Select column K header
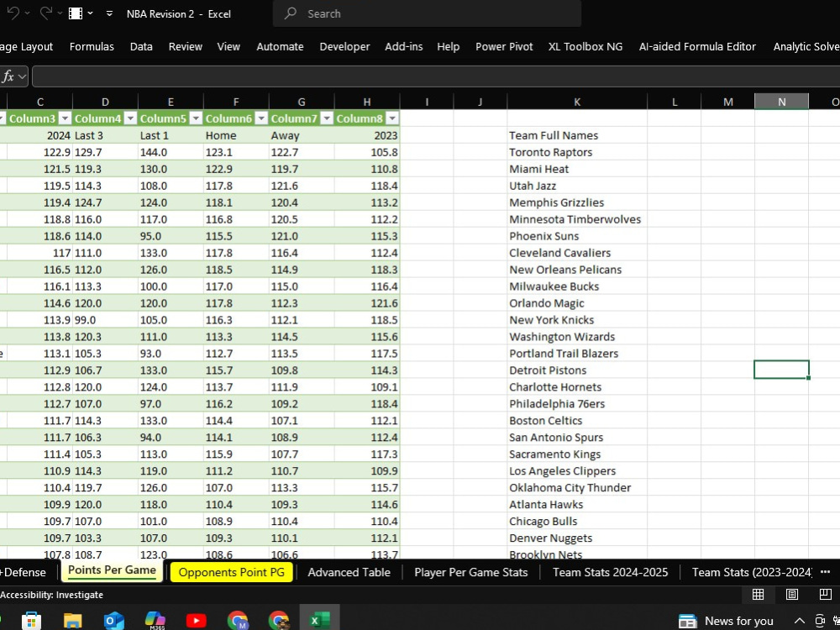 tap(577, 102)
